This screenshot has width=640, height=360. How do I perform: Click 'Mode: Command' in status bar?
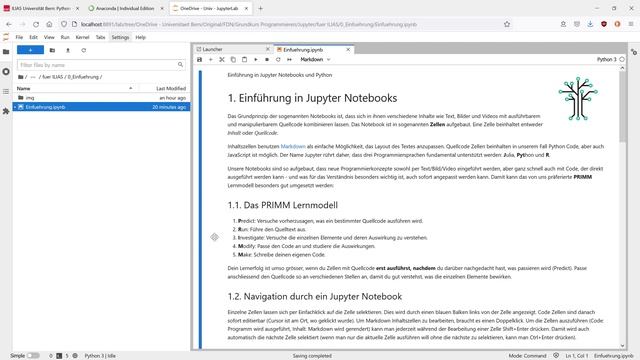527,356
